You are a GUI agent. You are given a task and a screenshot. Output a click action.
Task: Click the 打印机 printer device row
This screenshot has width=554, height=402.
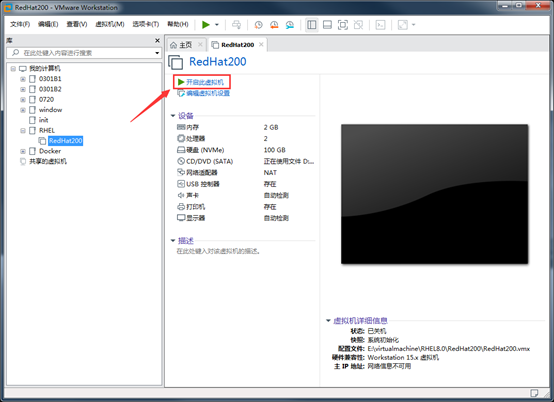[245, 207]
